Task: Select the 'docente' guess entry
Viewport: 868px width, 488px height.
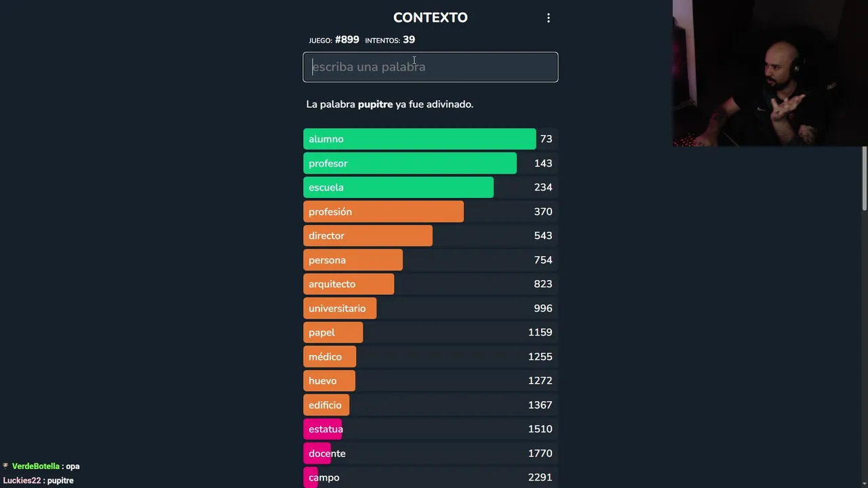Action: click(430, 453)
